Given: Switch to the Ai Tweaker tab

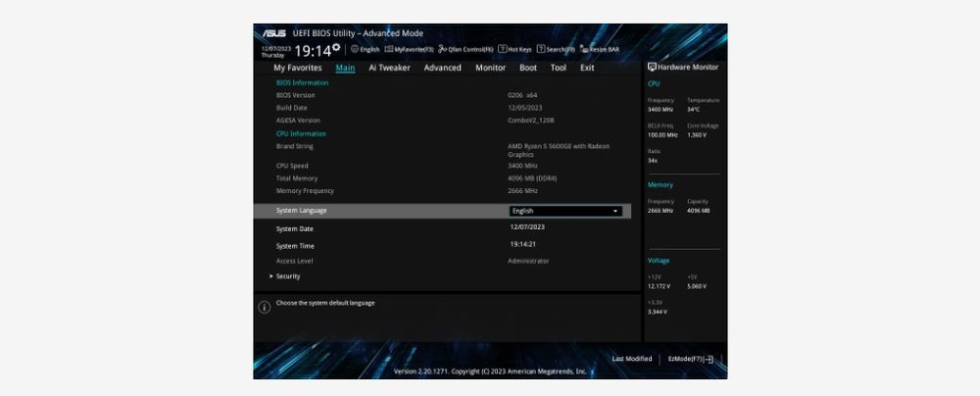Looking at the screenshot, I should (x=389, y=68).
